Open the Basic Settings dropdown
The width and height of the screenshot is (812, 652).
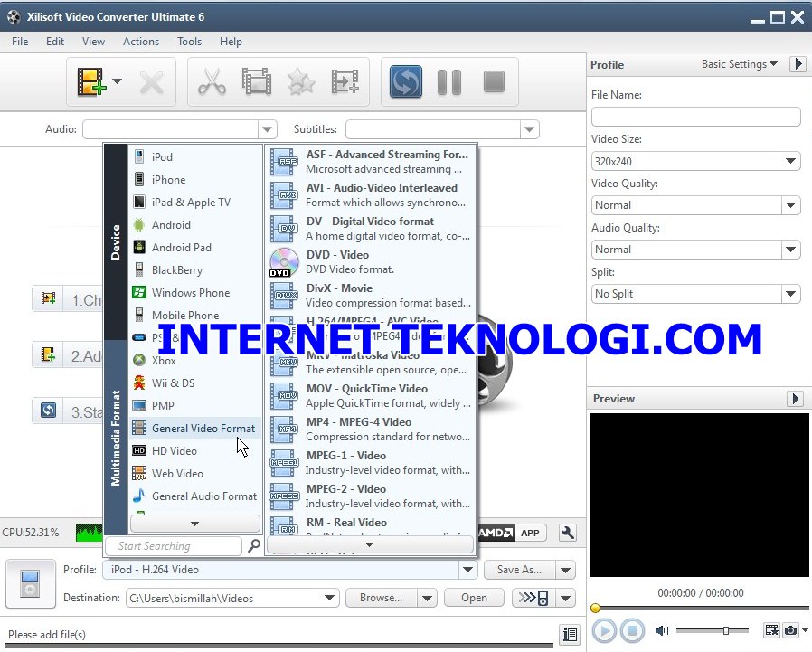(740, 64)
